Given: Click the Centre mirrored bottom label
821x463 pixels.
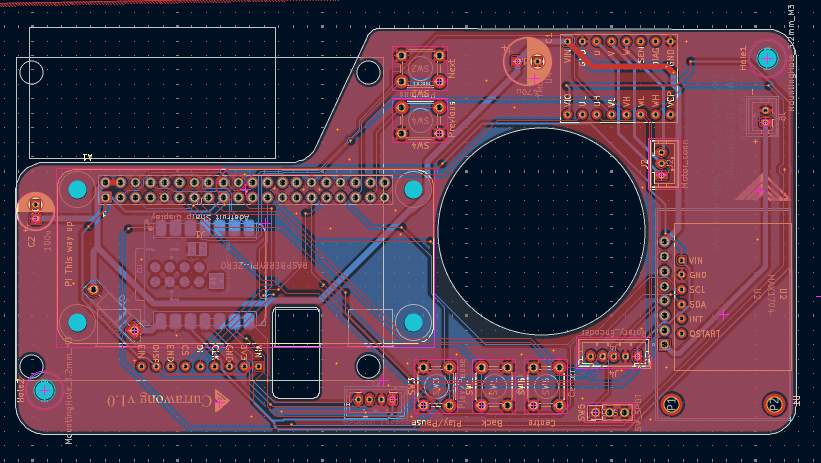Looking at the screenshot, I should 541,422.
